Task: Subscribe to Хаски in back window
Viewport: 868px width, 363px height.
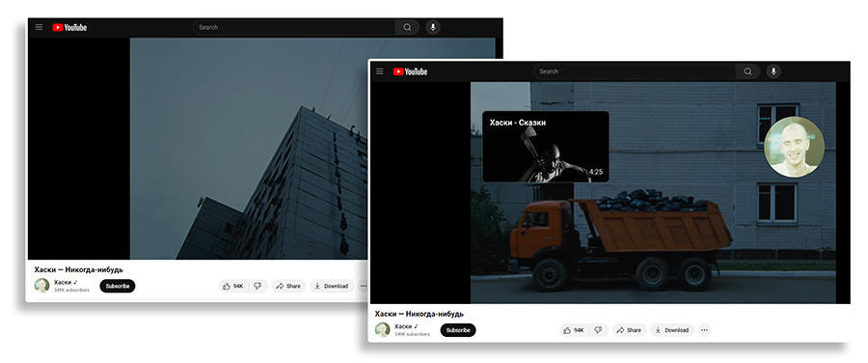Action: click(118, 286)
